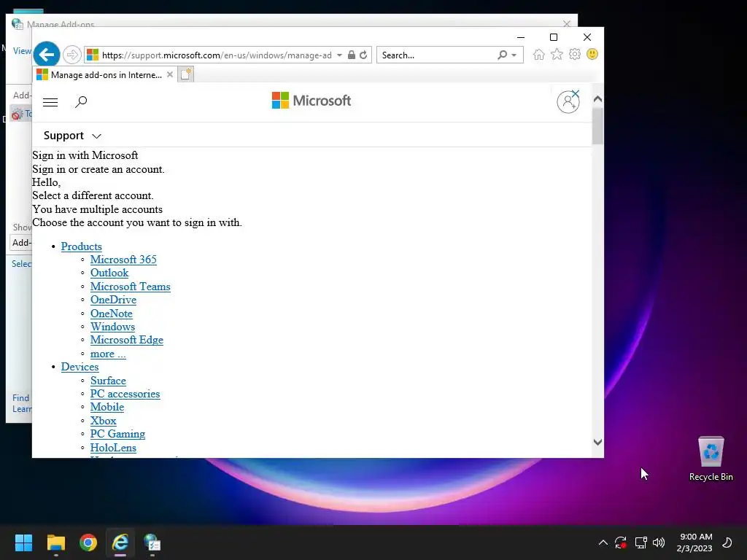
Task: Refresh the page with the reload icon
Action: click(363, 55)
